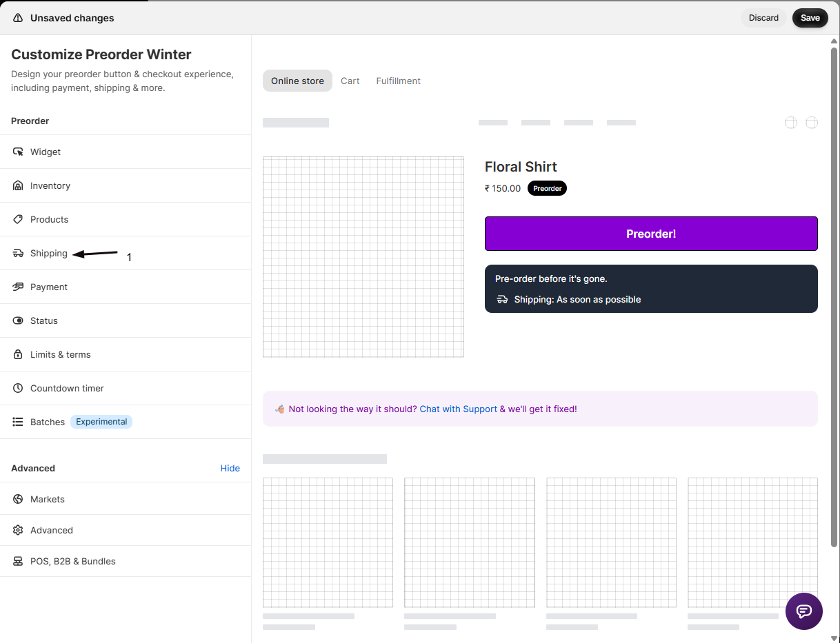
Task: Open the Advanced settings item
Action: coord(126,530)
